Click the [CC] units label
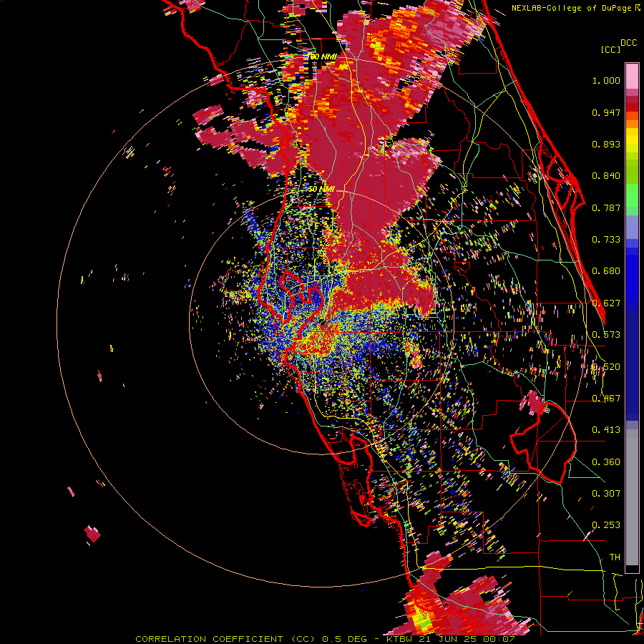The image size is (644, 644). pos(611,49)
